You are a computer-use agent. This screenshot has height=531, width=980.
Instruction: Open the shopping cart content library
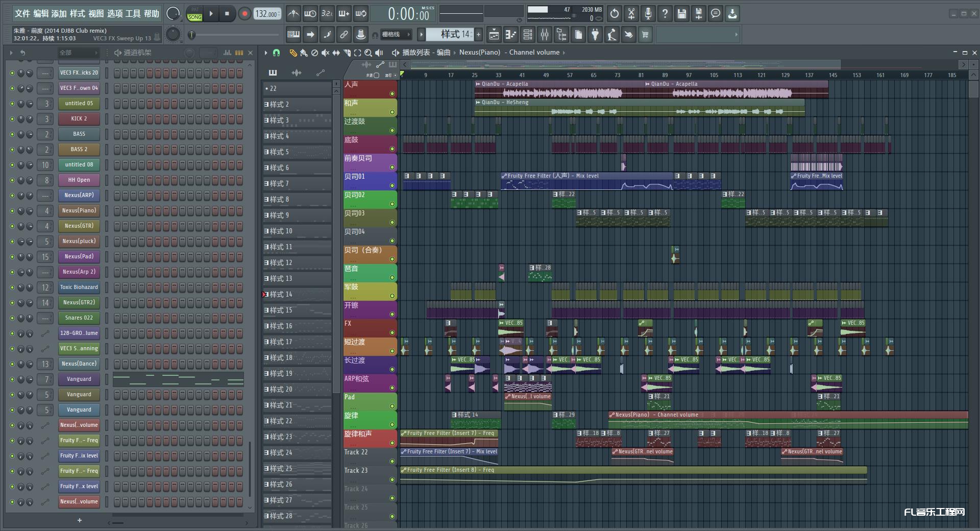click(x=645, y=35)
